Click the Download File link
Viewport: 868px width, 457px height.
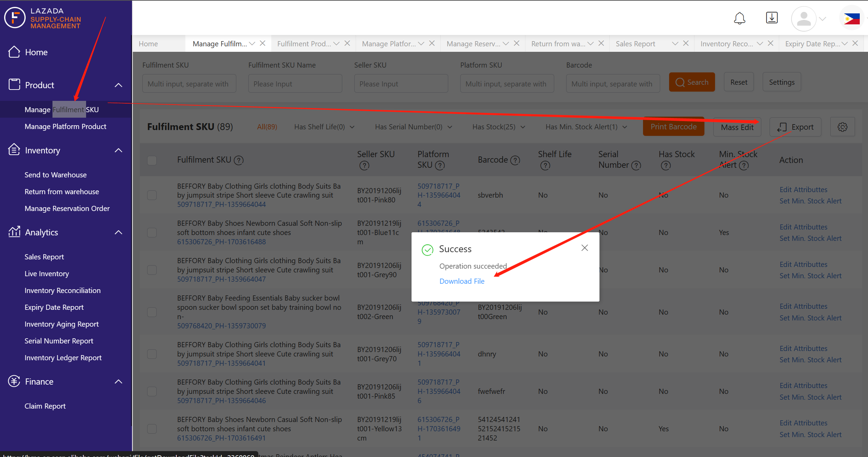[x=462, y=281]
